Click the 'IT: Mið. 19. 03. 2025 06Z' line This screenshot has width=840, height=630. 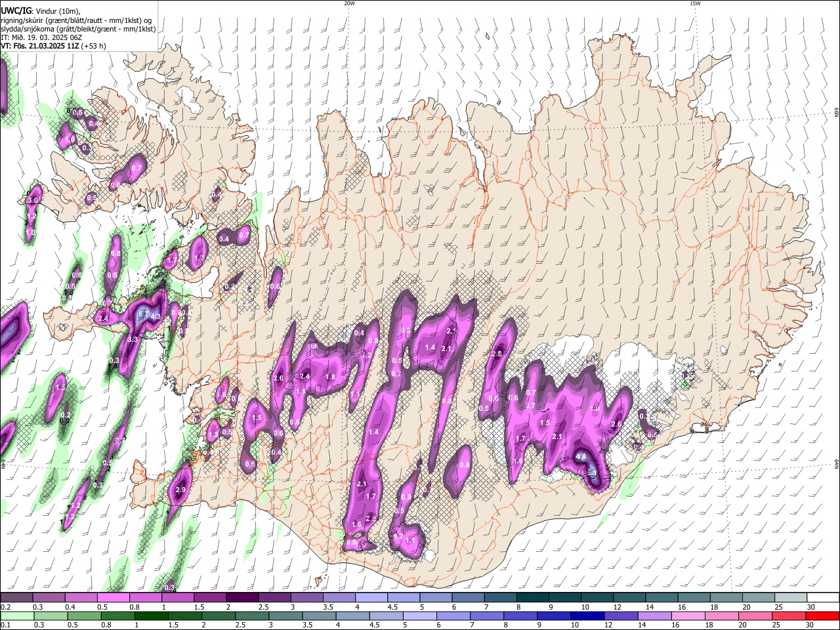click(41, 37)
